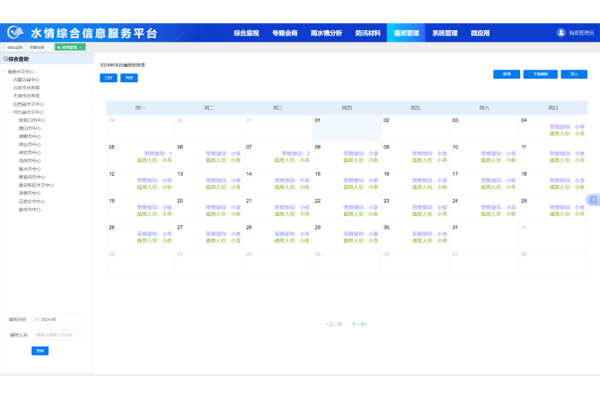600x400 pixels.
Task: Go to next month via 下一月
Action: pos(359,325)
